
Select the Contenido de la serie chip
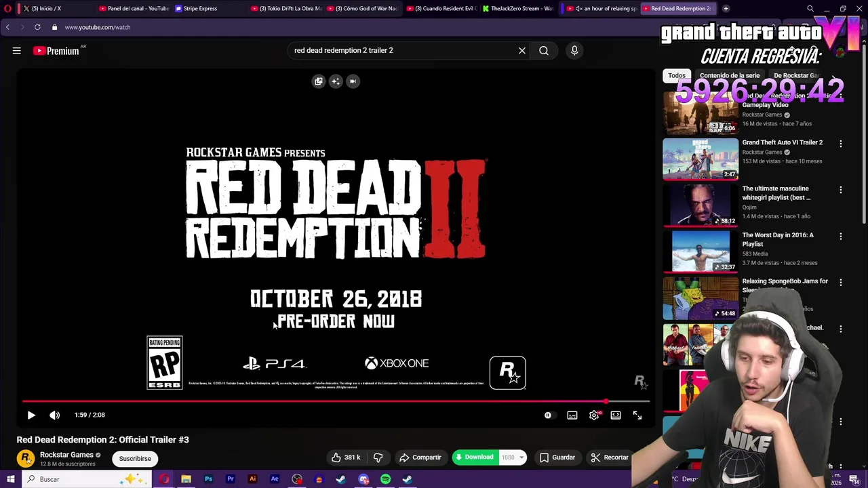click(x=730, y=75)
